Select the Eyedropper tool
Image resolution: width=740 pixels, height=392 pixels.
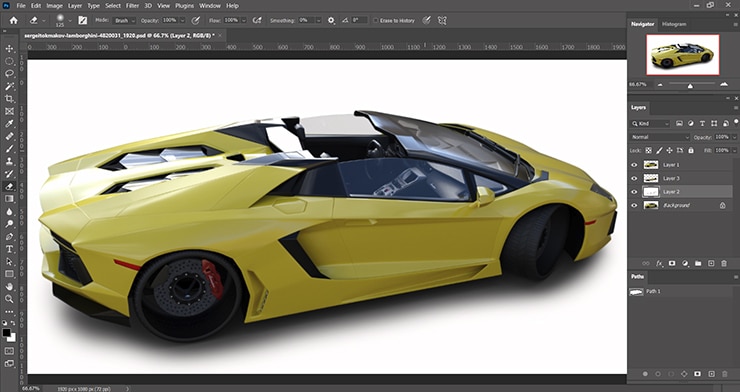coord(9,124)
